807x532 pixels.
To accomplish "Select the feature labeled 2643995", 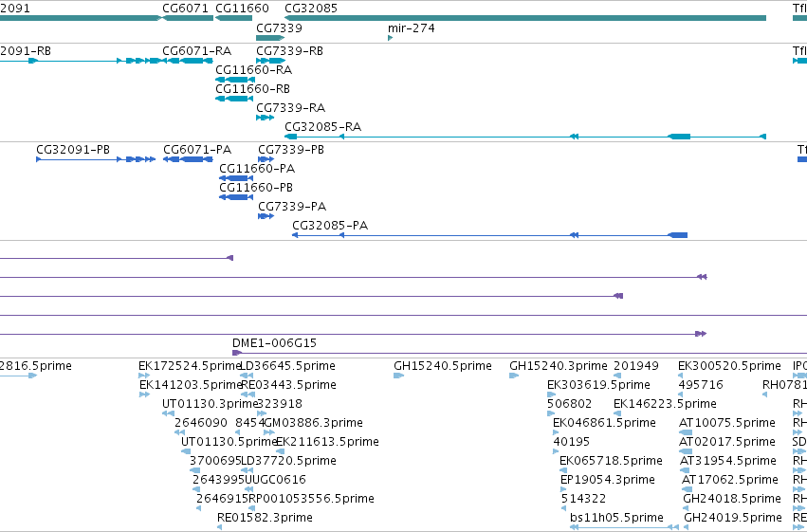I will point(219,480).
